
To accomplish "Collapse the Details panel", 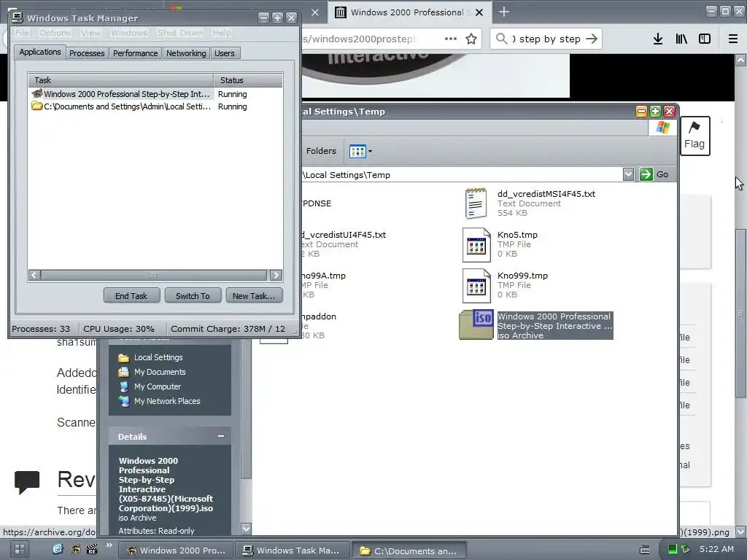I will 221,436.
